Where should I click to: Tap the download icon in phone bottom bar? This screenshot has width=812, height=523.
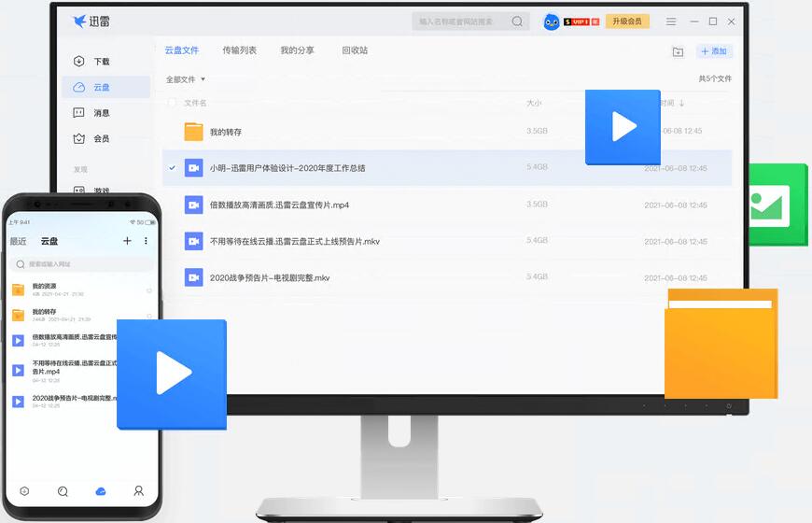click(24, 491)
